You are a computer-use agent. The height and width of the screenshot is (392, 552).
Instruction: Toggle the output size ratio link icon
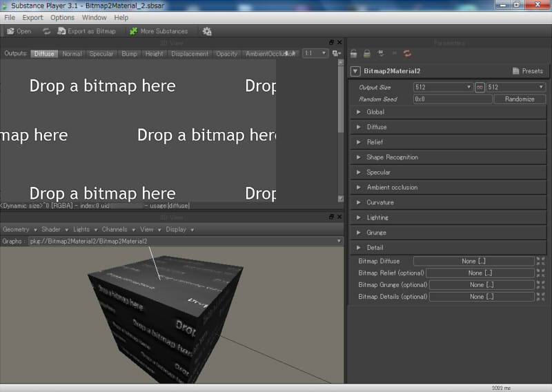click(x=480, y=88)
